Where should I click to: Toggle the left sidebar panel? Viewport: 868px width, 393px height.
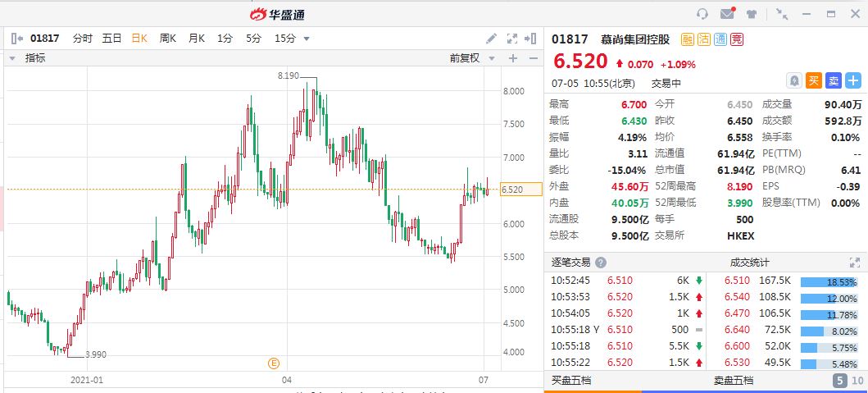[x=17, y=39]
